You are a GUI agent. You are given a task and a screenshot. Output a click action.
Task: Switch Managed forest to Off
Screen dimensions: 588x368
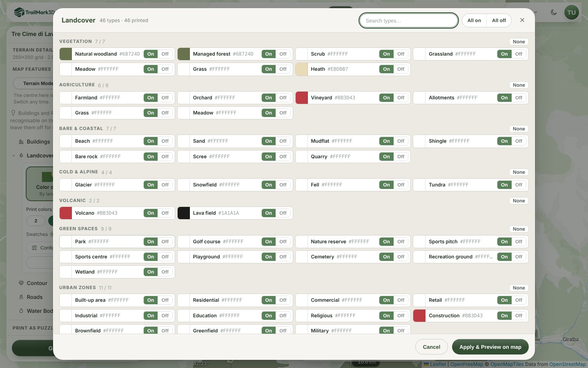tap(283, 54)
